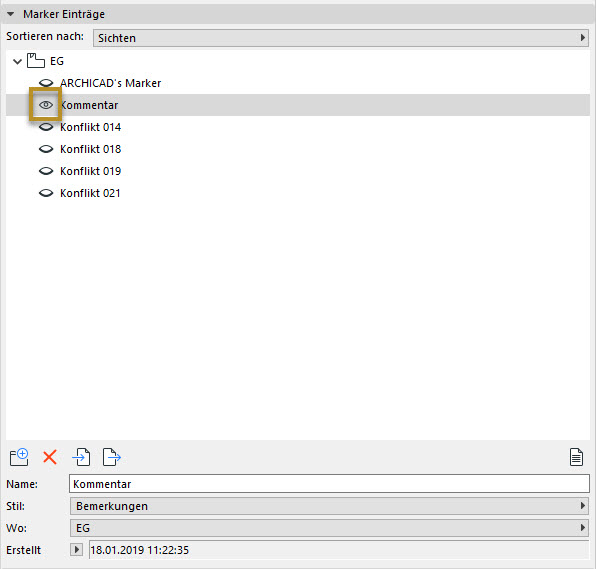The width and height of the screenshot is (596, 569).
Task: Toggle visibility of ARCHICAD's Marker entry
Action: click(46, 83)
